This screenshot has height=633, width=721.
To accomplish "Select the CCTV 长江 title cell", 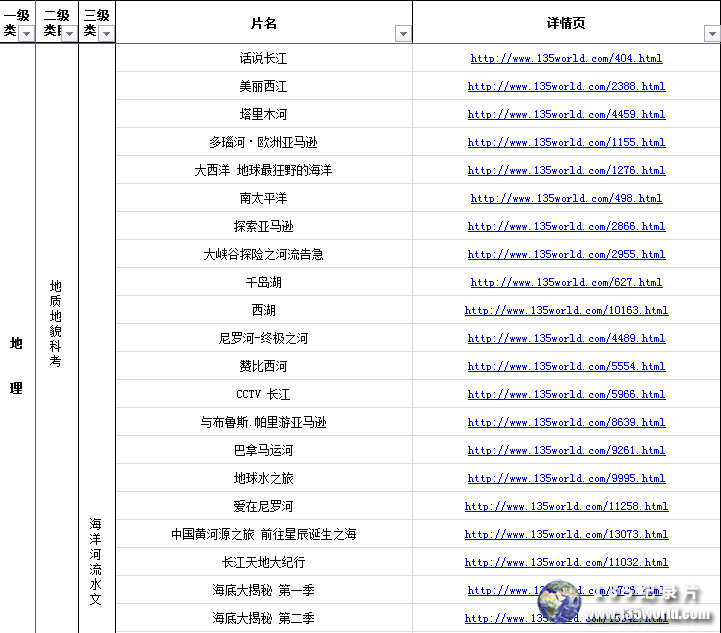I will (x=264, y=395).
